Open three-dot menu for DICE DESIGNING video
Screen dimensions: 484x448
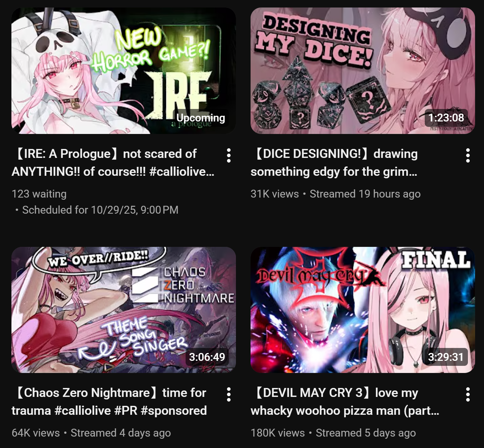[x=468, y=155]
